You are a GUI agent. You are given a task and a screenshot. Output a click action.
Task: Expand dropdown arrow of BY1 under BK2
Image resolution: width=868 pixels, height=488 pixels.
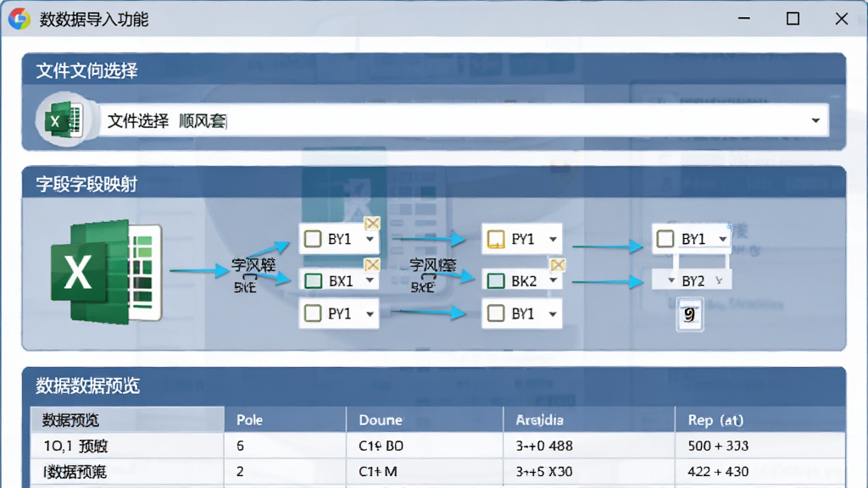pyautogui.click(x=553, y=314)
